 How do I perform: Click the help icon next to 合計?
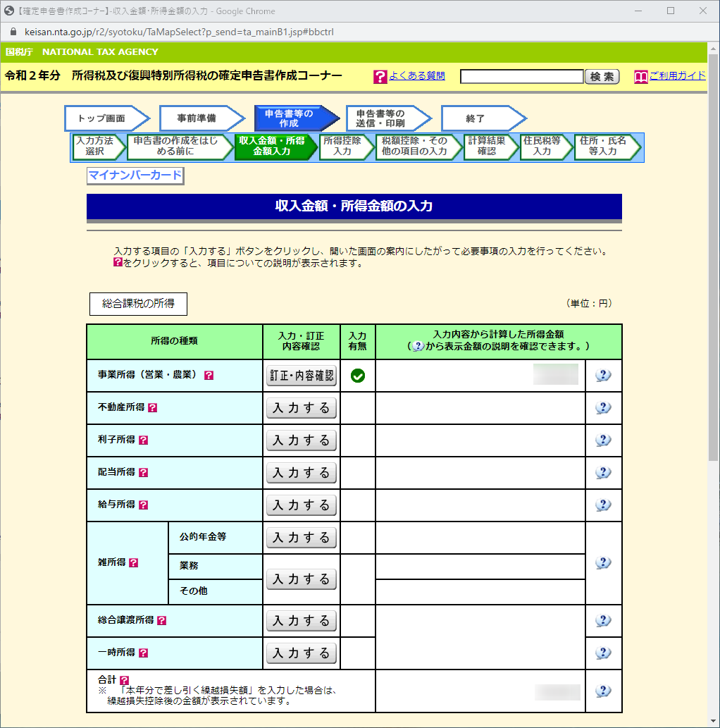(124, 681)
